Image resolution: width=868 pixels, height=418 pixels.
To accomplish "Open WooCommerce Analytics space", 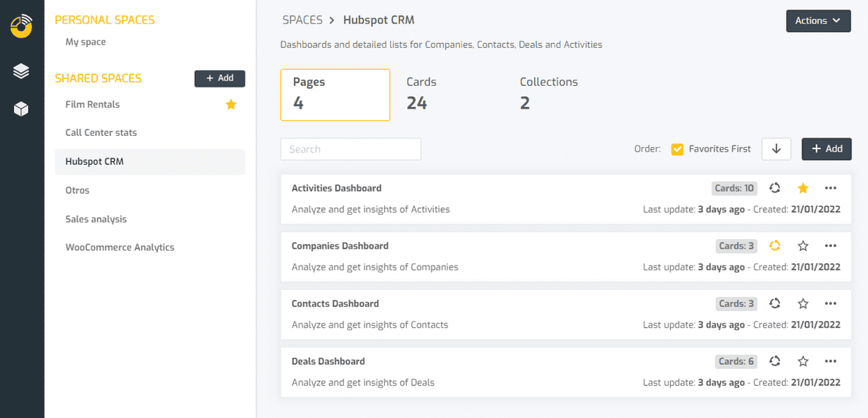I will coord(120,247).
